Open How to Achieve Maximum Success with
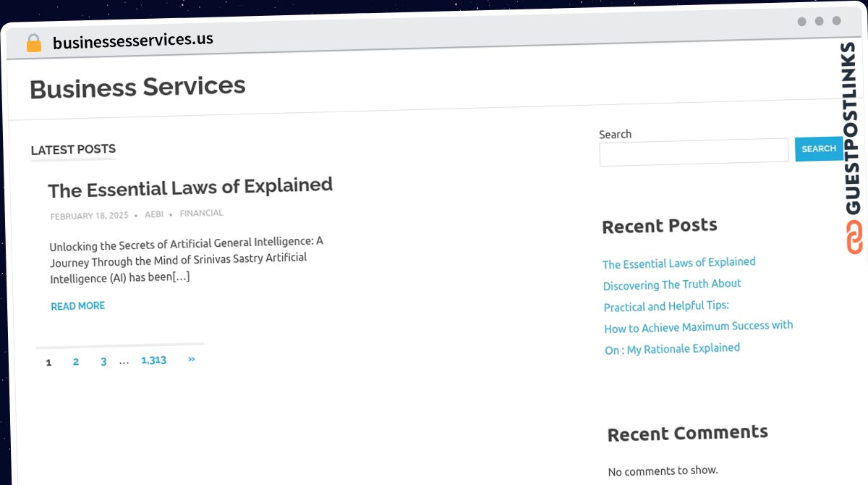Screen dimensions: 868x485 (699, 326)
